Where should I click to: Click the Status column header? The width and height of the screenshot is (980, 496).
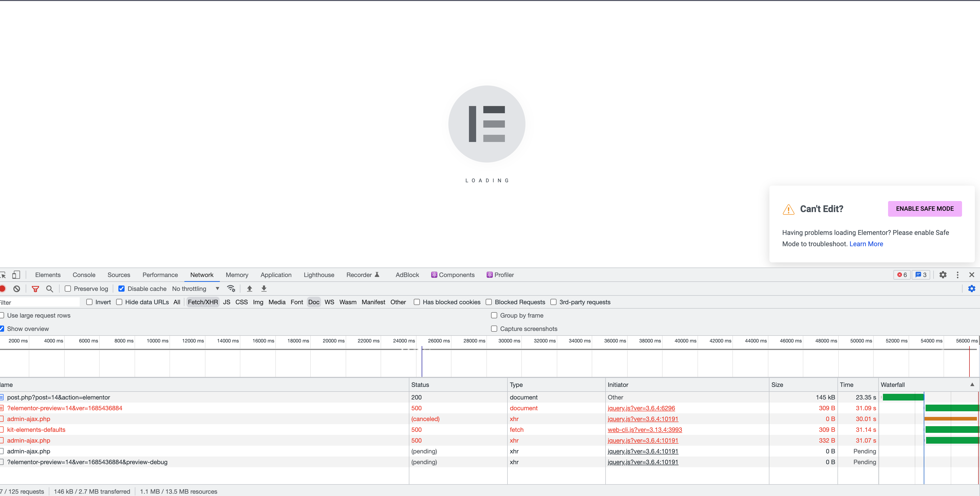click(420, 385)
